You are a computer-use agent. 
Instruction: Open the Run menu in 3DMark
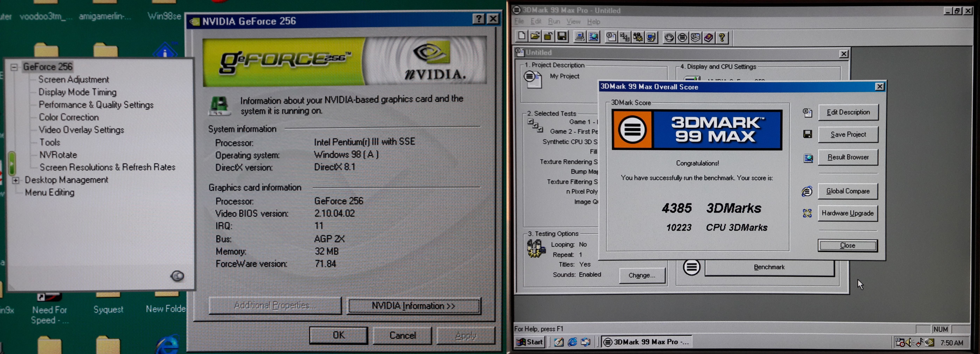tap(554, 21)
